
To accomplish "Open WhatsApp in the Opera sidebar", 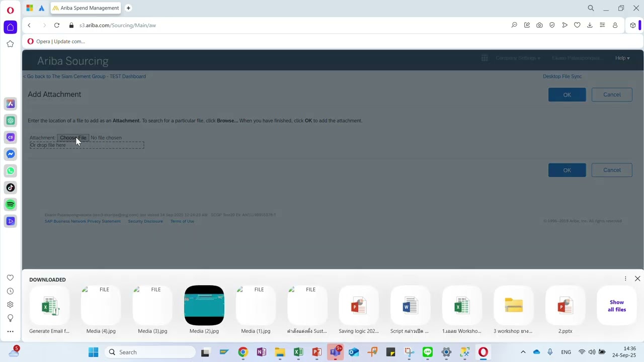I will click(x=11, y=171).
